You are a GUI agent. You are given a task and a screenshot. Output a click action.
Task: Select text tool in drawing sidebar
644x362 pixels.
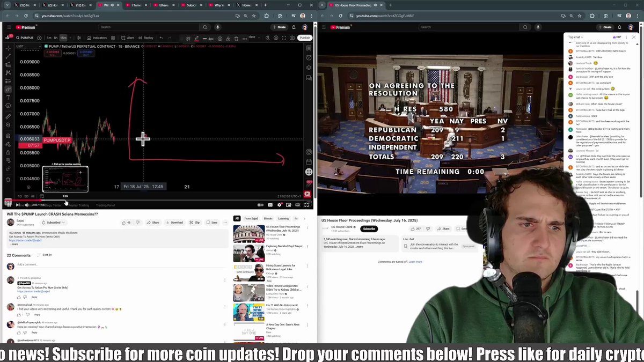click(8, 98)
